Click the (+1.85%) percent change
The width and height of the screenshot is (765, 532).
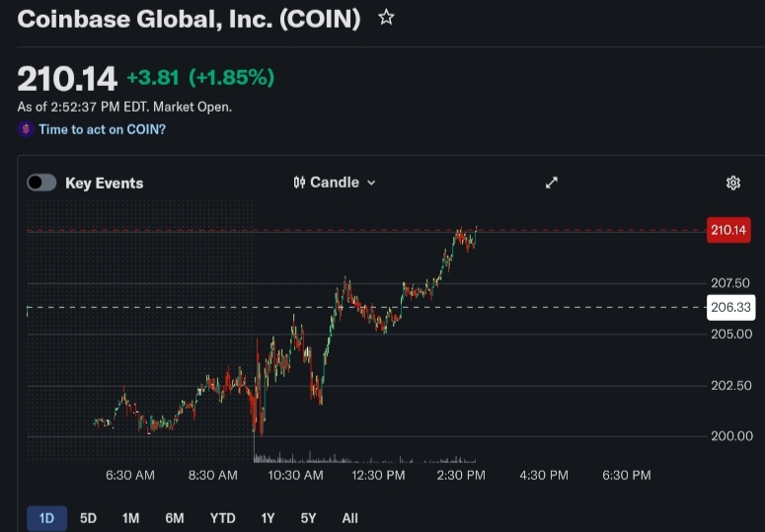tap(231, 78)
